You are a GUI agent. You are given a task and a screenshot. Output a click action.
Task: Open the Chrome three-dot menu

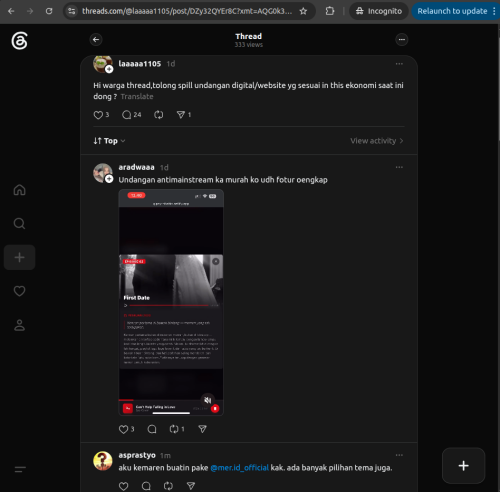(494, 11)
